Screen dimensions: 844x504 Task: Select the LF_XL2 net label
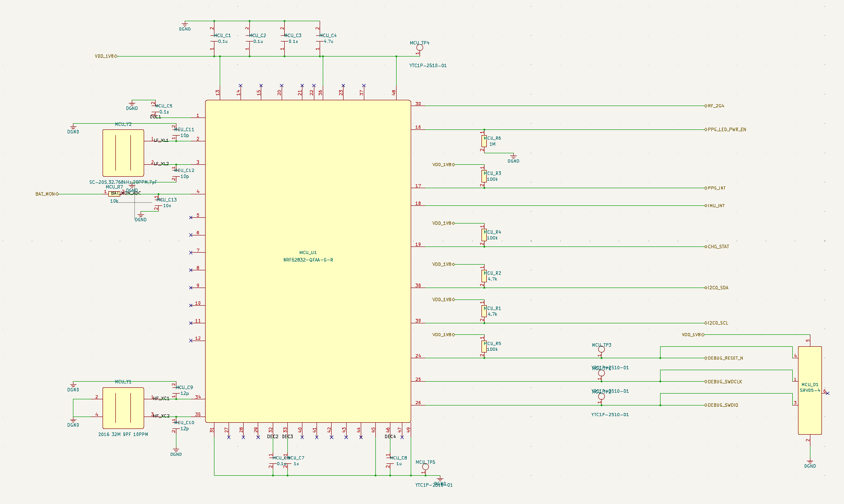click(161, 164)
